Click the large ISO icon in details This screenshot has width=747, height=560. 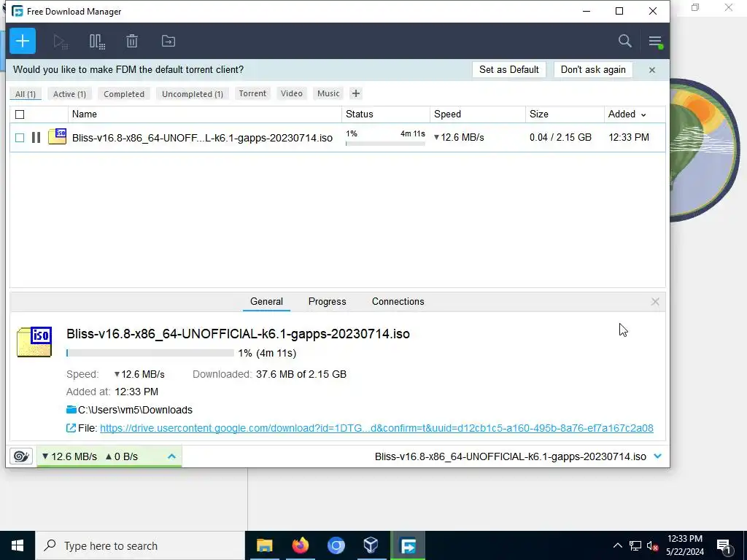point(34,342)
